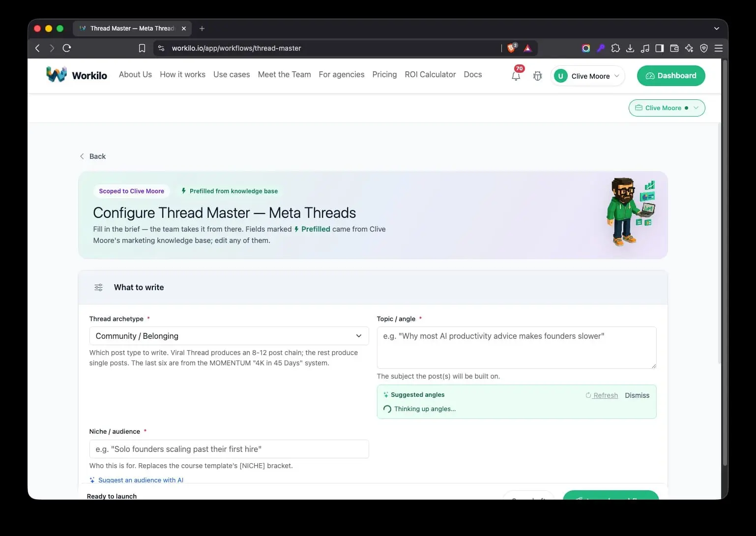Click Suggest an audience with AI
The height and width of the screenshot is (536, 756).
pyautogui.click(x=136, y=480)
